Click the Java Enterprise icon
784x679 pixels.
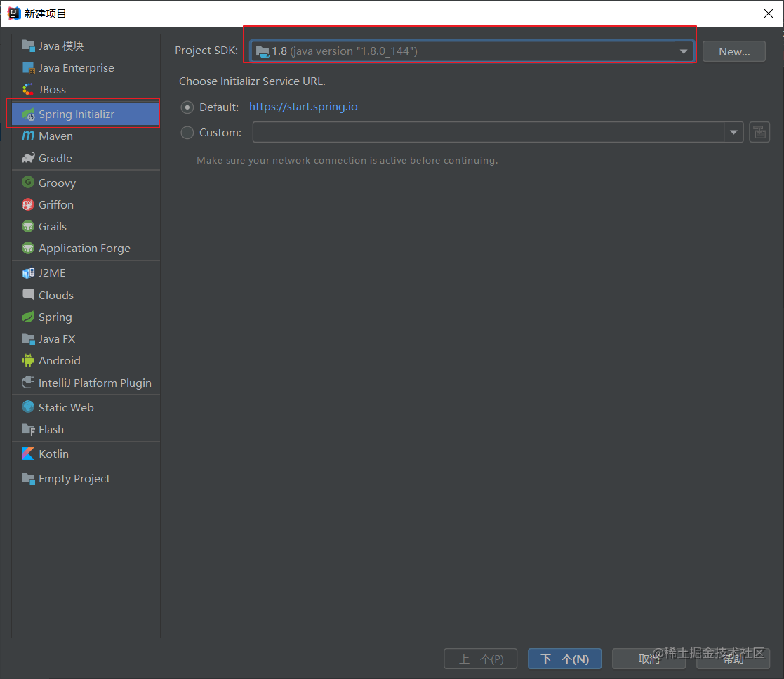click(x=28, y=67)
